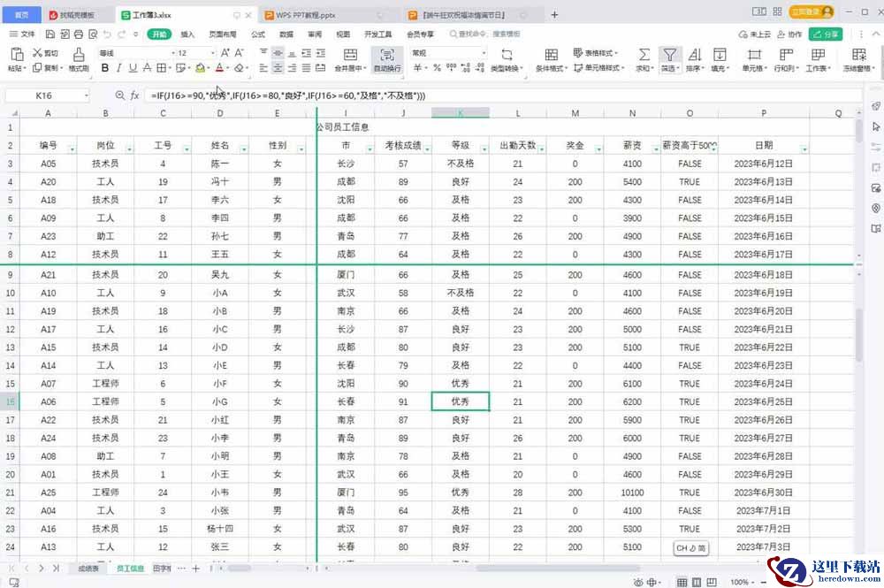Open the WPS PPT教程.pptx document tab
Screen dimensions: 884x588
(x=306, y=15)
